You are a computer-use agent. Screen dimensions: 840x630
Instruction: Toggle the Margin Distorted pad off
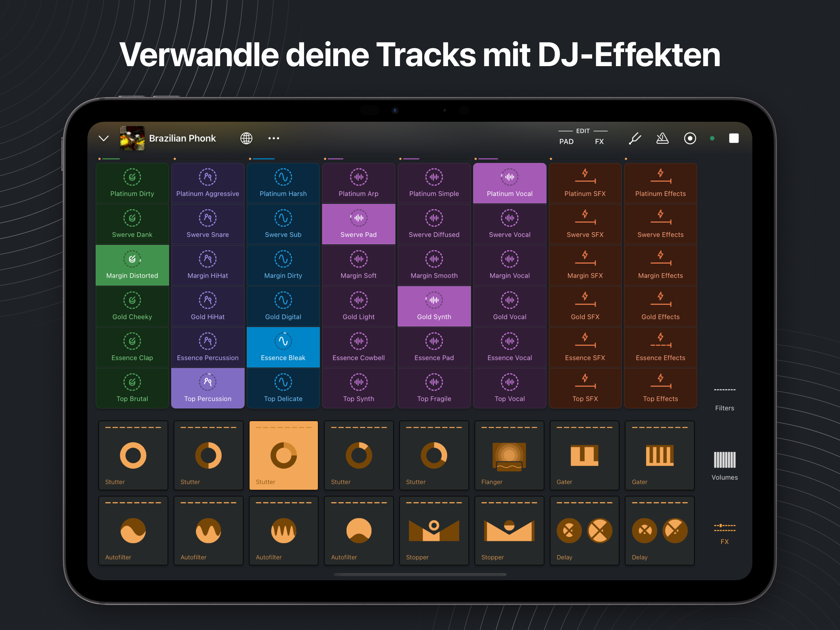[x=132, y=265]
